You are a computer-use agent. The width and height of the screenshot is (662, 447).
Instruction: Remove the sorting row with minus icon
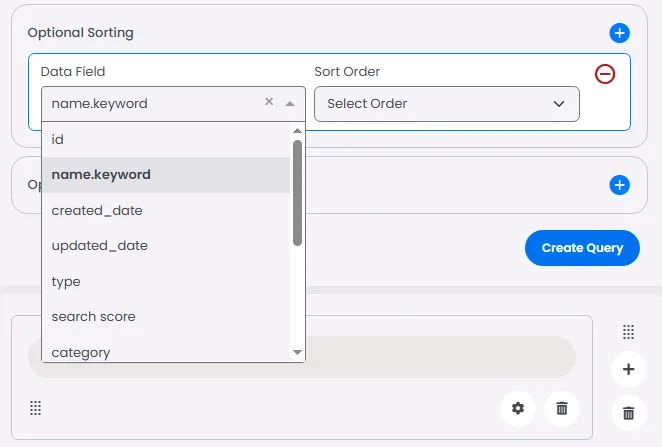605,74
